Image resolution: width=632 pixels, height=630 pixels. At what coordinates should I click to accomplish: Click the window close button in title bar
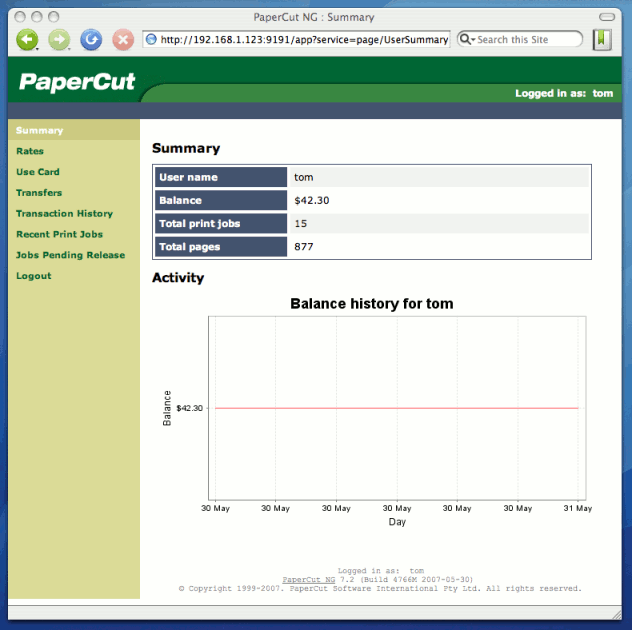click(20, 17)
